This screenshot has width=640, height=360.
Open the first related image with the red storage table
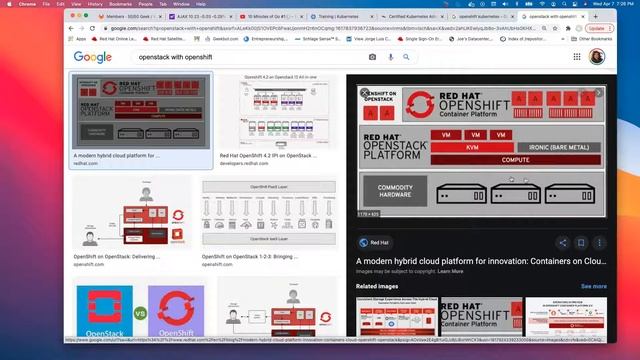[397, 317]
